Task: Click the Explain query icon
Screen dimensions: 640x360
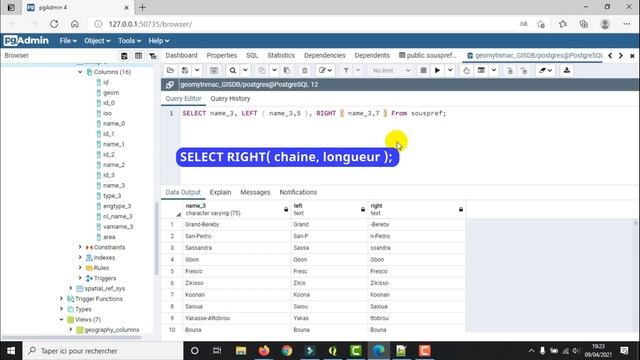Action: click(467, 70)
